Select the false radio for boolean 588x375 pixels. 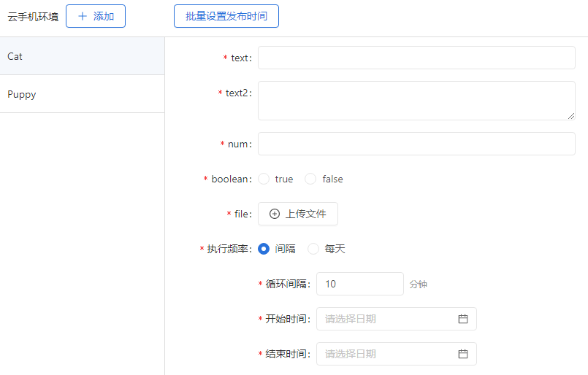point(310,179)
